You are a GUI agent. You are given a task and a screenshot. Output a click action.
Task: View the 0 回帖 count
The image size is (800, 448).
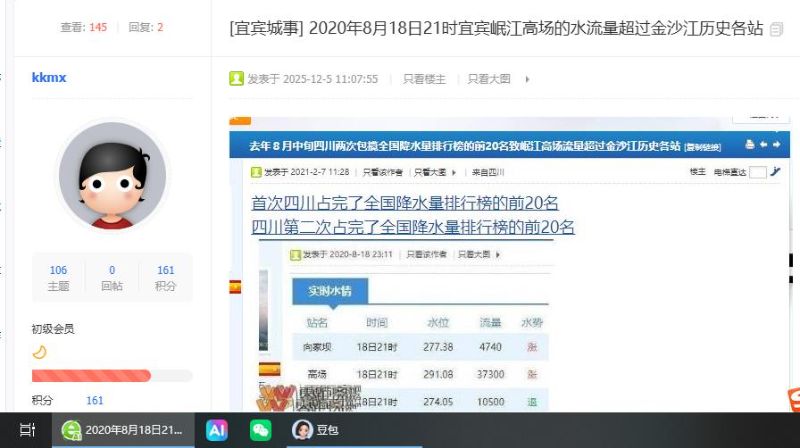tap(112, 278)
